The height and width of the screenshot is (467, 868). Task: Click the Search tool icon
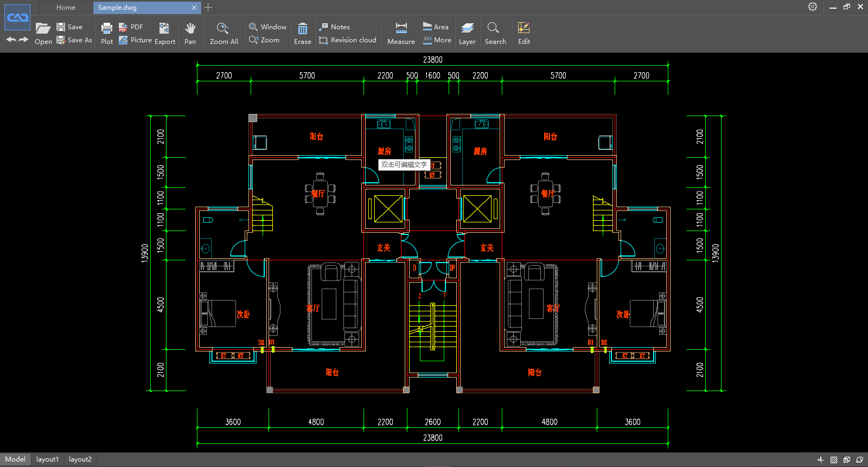point(494,29)
